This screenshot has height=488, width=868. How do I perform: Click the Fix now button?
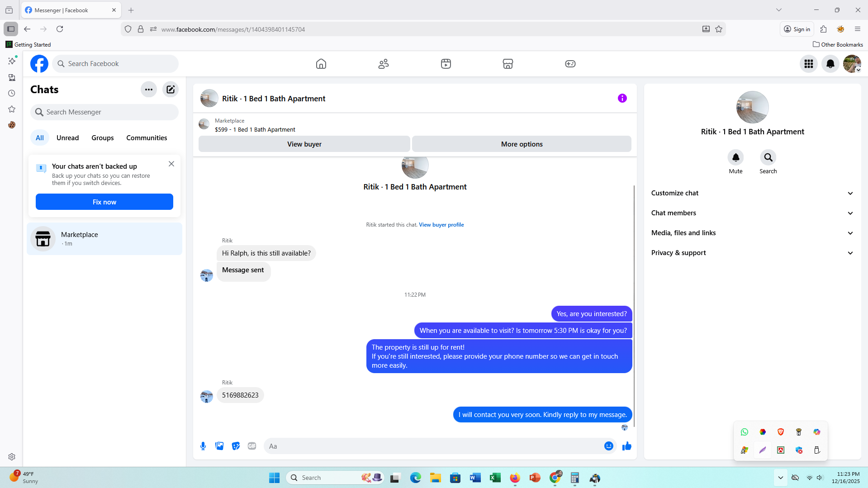[x=104, y=202]
